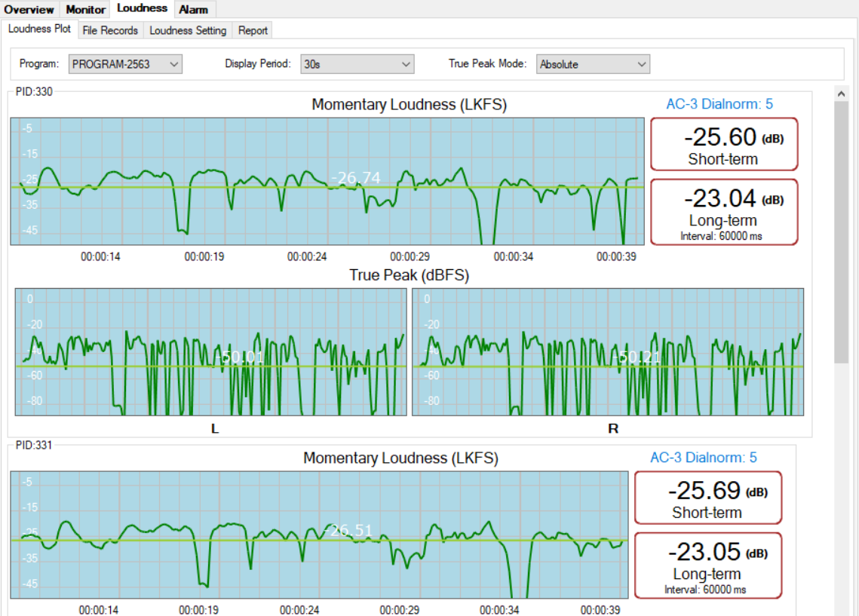Select the Loudness Setting sub-tab

[188, 30]
